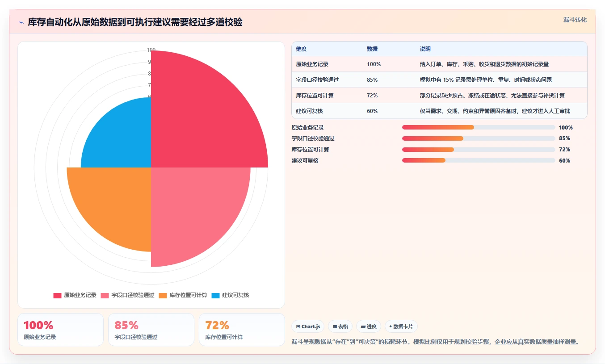The image size is (605, 364).
Task: Click the 85% figure beside the progress bar
Action: [x=564, y=138]
